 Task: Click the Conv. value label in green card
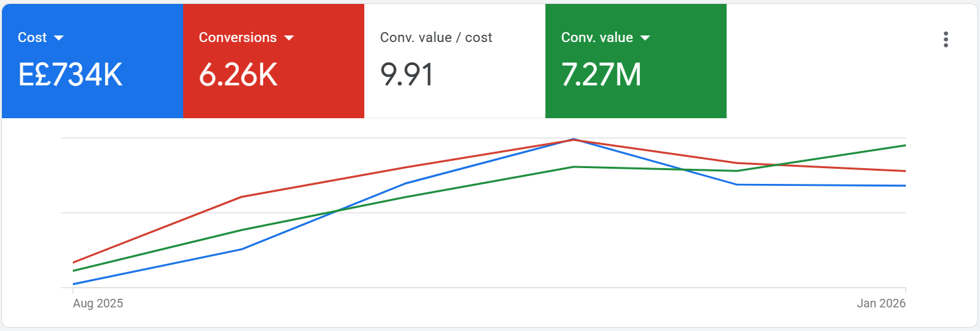coord(597,37)
